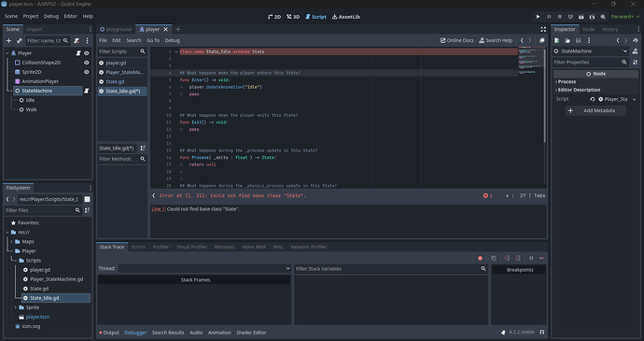Switch to the 2D workspace
Image resolution: width=644 pixels, height=341 pixels.
(274, 17)
